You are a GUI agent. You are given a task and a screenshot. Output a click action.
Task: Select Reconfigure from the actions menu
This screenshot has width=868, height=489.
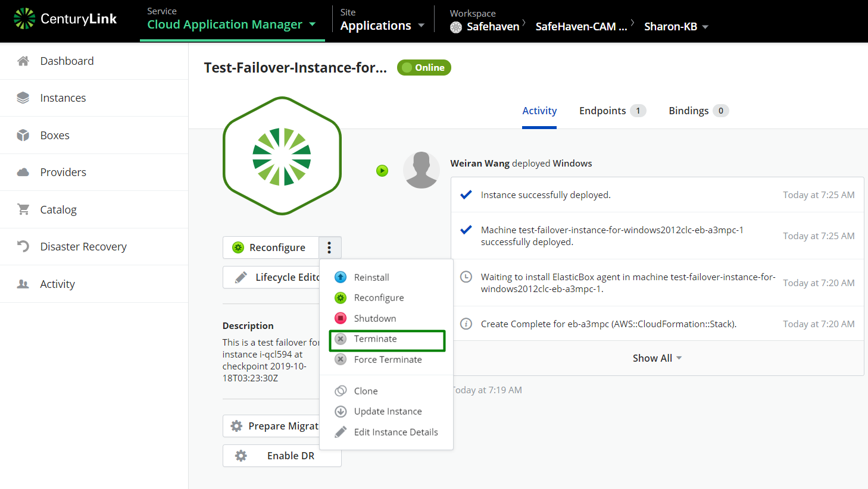[x=386, y=298]
